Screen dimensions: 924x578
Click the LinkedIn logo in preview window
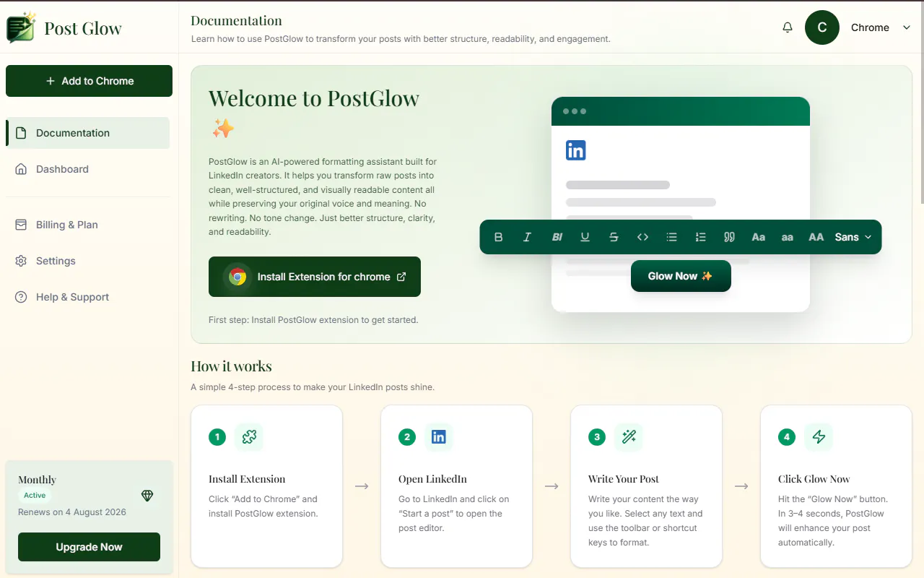[576, 150]
